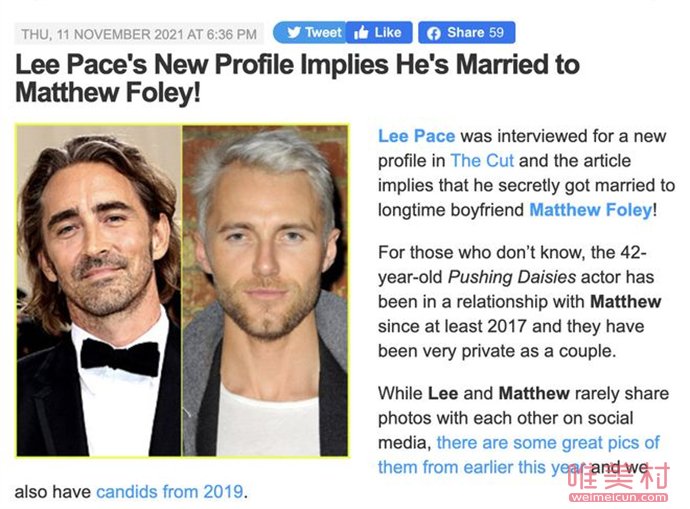Image resolution: width=690 pixels, height=509 pixels.
Task: Click the article date Thu, 11 November 2021
Action: pyautogui.click(x=139, y=34)
